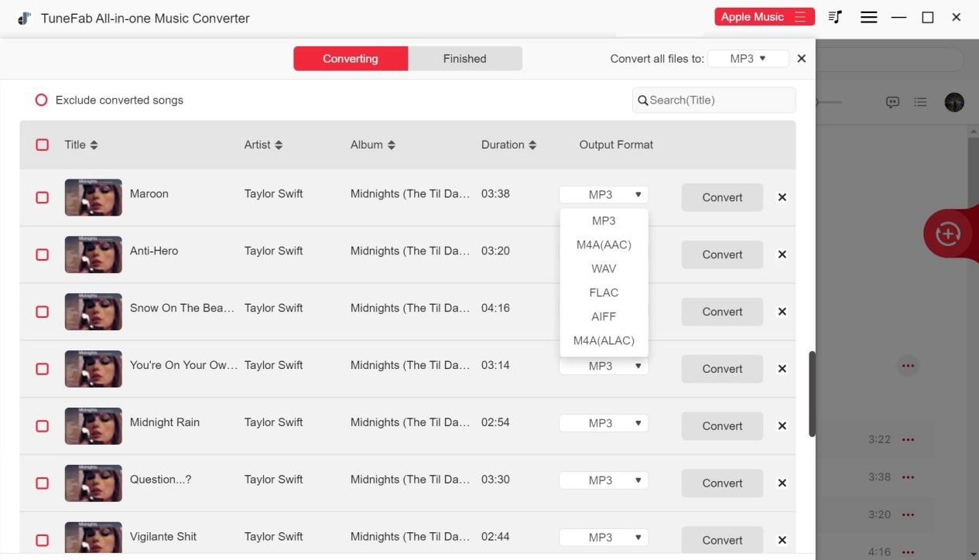
Task: Open the play queue list icon
Action: (920, 101)
